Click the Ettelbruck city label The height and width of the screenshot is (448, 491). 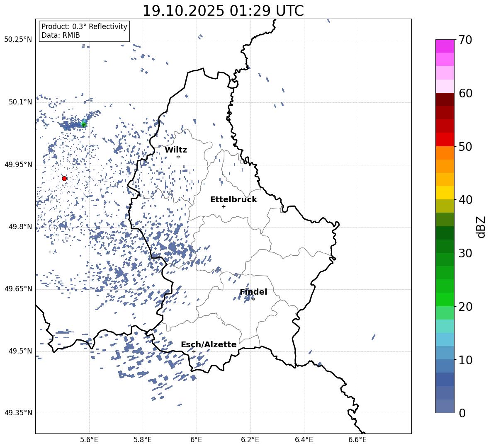tap(233, 200)
